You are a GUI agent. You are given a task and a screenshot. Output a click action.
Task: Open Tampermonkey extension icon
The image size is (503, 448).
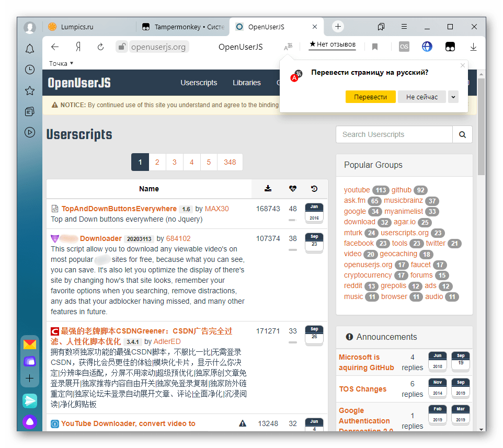[450, 47]
